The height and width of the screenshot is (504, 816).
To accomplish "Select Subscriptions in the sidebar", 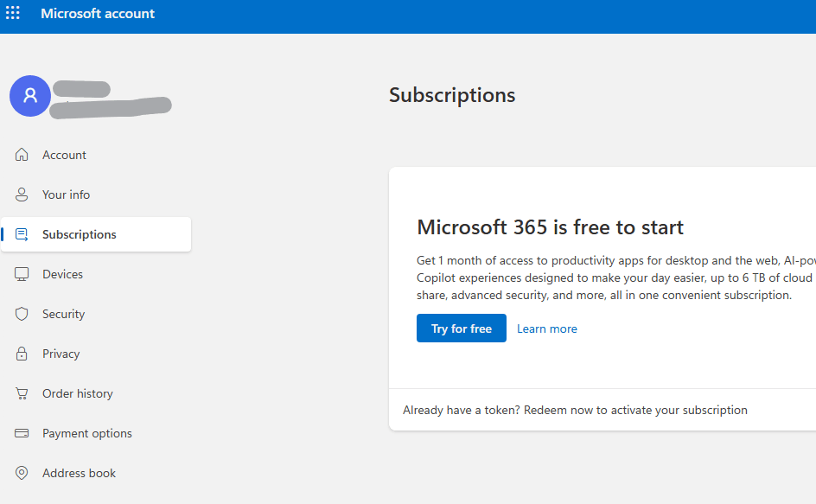I will click(x=96, y=234).
